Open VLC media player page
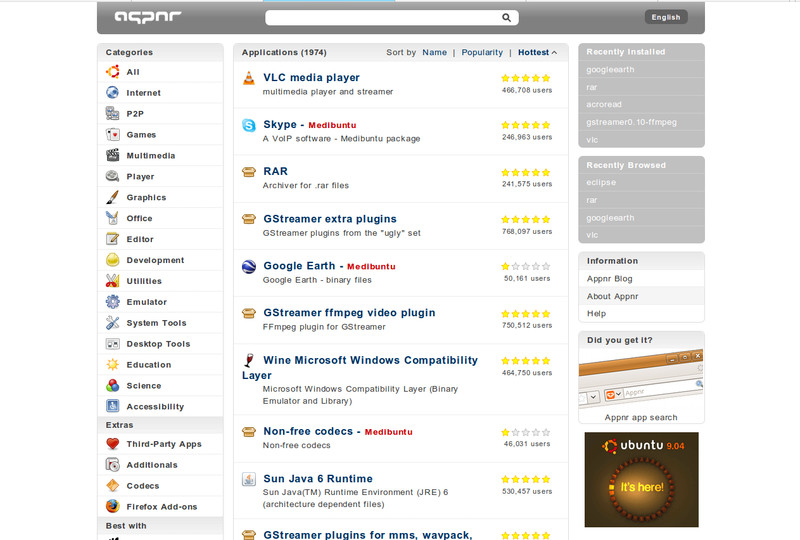800x540 pixels. 311,78
